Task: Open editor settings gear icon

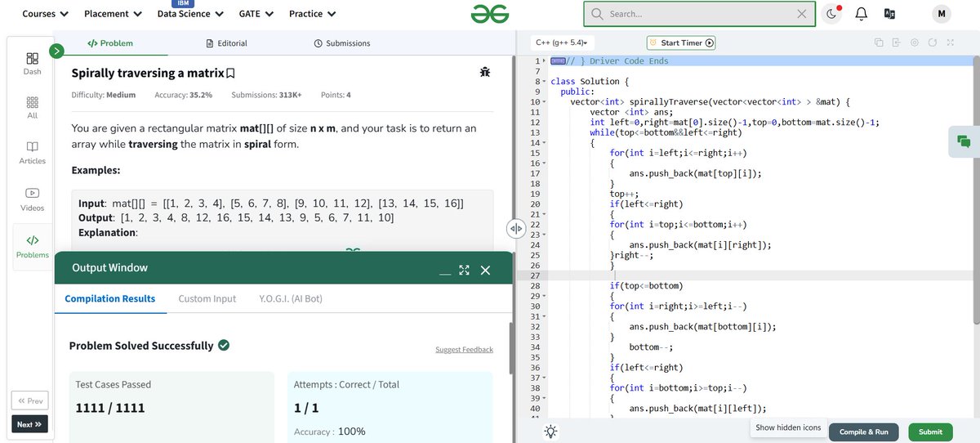Action: pyautogui.click(x=915, y=43)
